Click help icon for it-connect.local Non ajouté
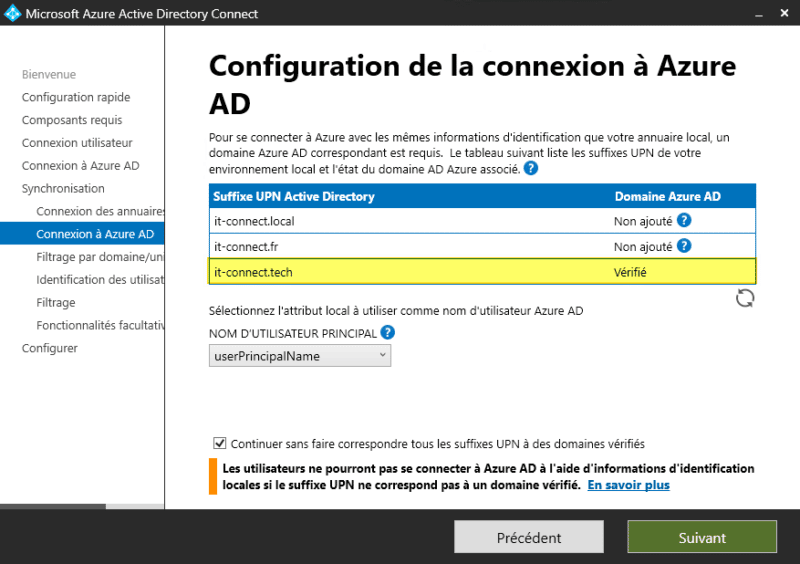 click(684, 220)
